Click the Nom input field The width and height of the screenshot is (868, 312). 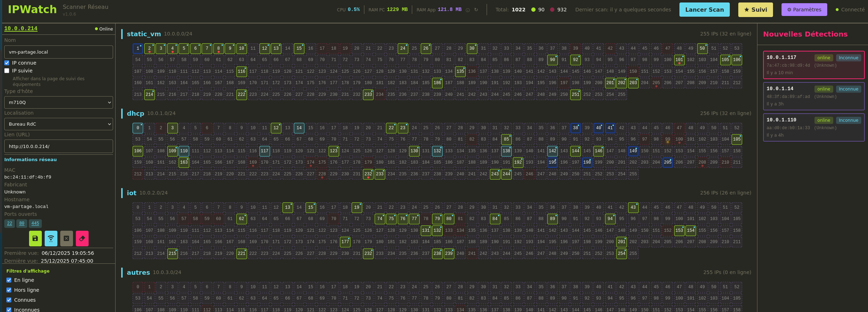tap(58, 52)
